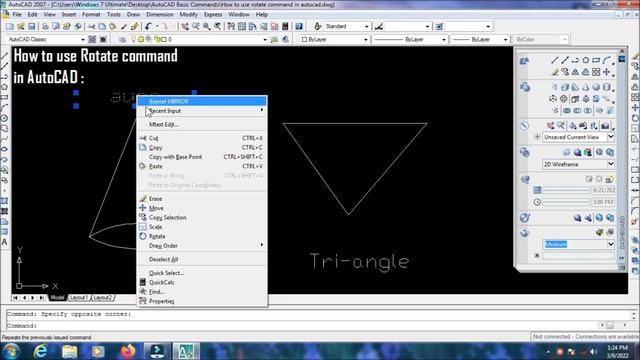Toggle the 3D make control panel icon in the Dashboard

click(x=525, y=87)
